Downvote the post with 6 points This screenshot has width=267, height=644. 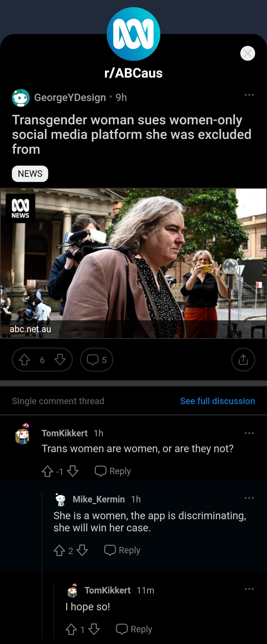[60, 360]
